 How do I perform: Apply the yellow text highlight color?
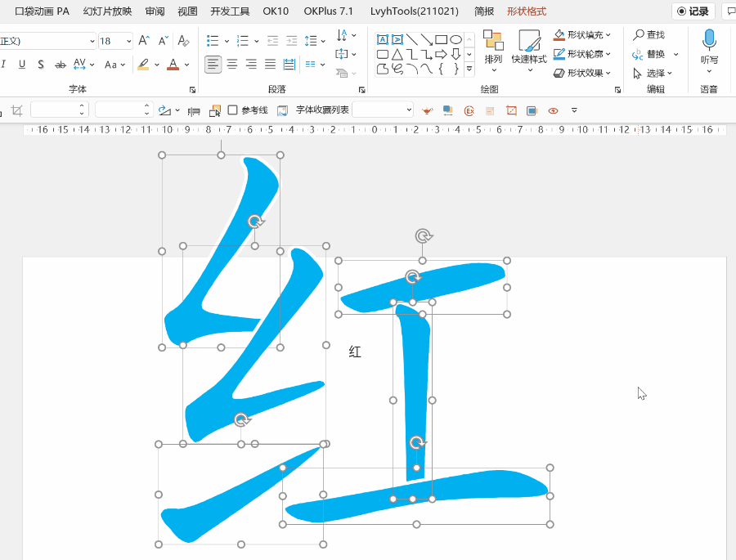[x=143, y=65]
